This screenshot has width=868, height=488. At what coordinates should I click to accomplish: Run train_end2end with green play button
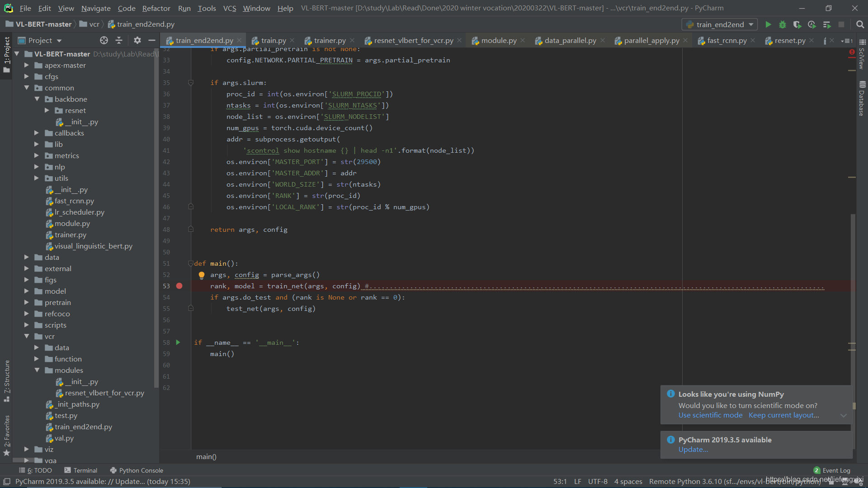(768, 24)
